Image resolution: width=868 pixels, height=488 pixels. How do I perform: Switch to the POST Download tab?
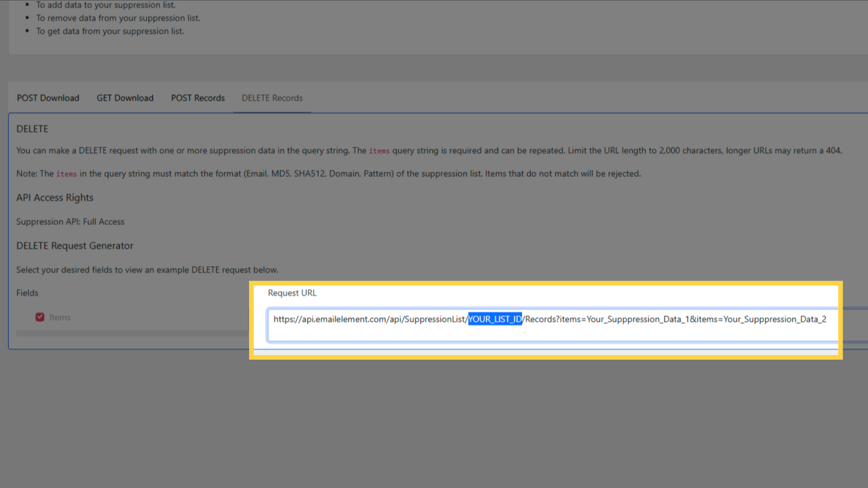(48, 98)
